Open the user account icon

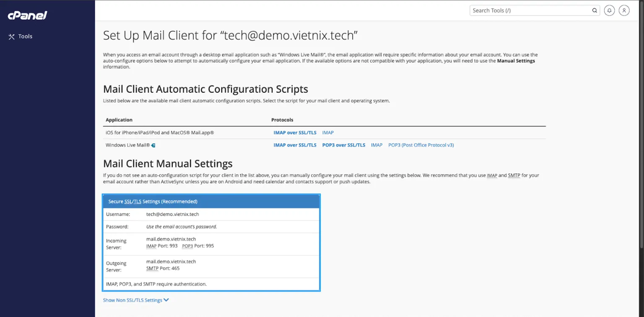pos(624,10)
